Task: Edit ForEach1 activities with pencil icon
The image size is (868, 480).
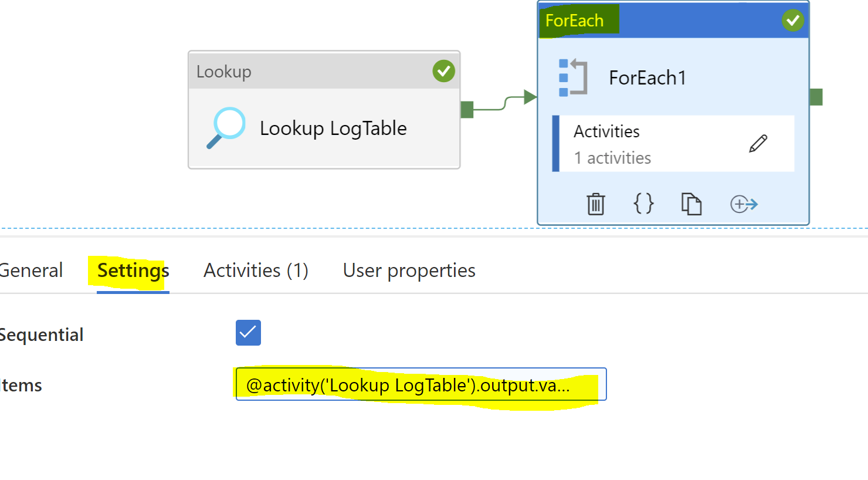Action: 758,143
